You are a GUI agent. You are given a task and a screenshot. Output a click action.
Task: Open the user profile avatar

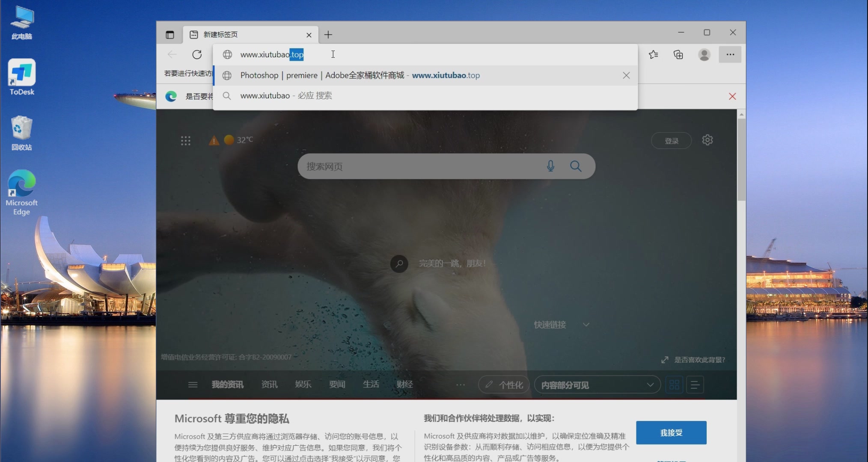tap(704, 54)
